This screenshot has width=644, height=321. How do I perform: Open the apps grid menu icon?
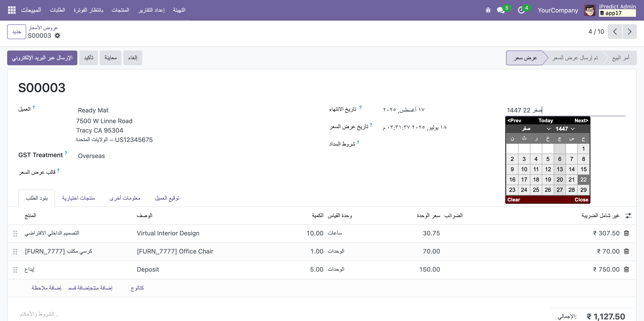pyautogui.click(x=12, y=10)
